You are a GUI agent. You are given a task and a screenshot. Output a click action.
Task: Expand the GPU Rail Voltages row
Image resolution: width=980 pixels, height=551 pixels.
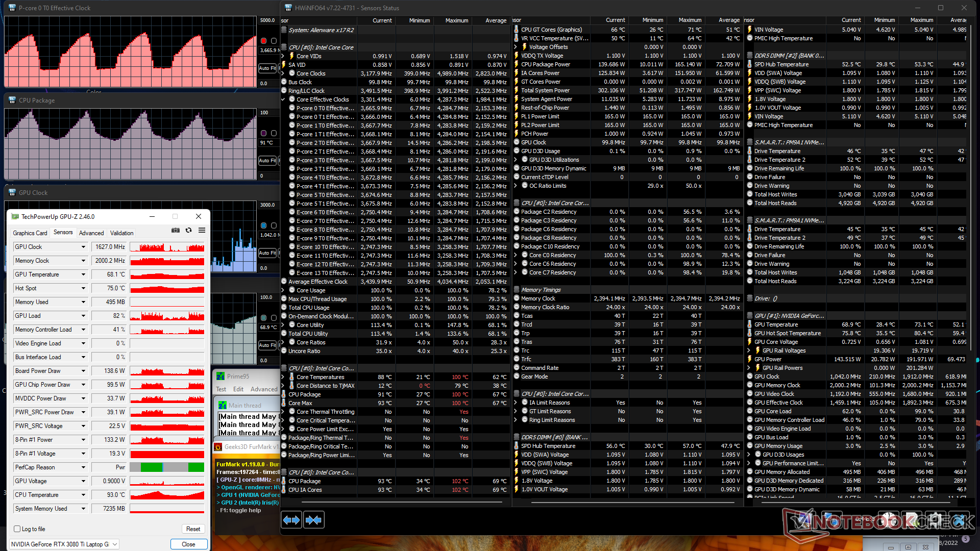point(750,350)
